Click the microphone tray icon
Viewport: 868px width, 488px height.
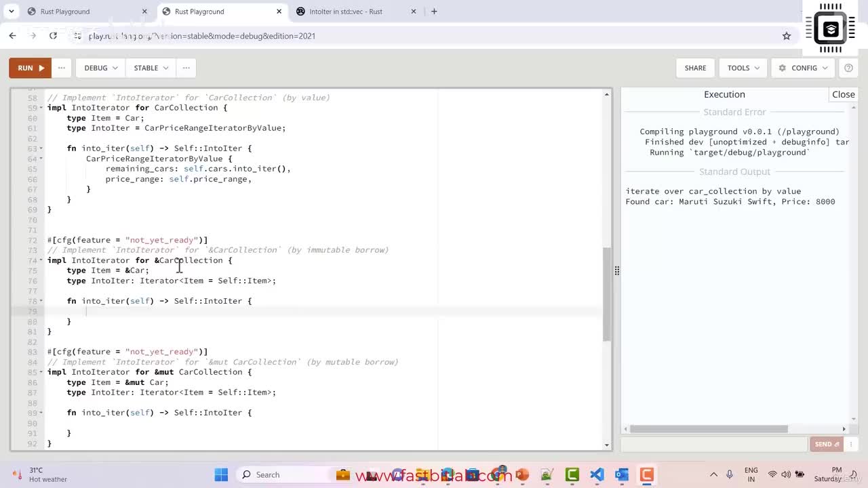point(730,474)
